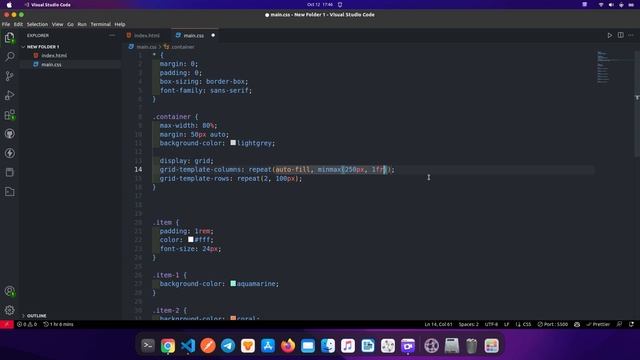This screenshot has height=360, width=640.
Task: Open the Source Control view
Action: [x=9, y=76]
